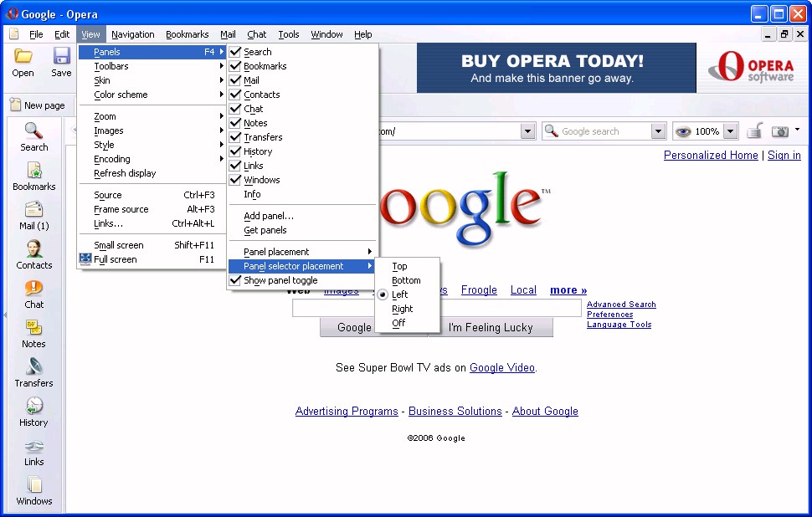Open the Search panel icon in sidebar
This screenshot has height=517, width=812.
click(x=33, y=137)
